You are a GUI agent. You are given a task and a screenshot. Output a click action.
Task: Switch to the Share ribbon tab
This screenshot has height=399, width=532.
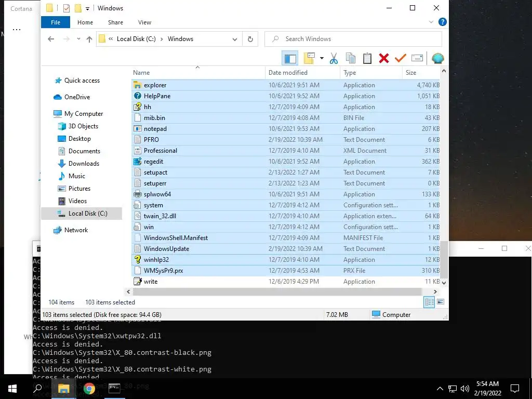point(115,22)
